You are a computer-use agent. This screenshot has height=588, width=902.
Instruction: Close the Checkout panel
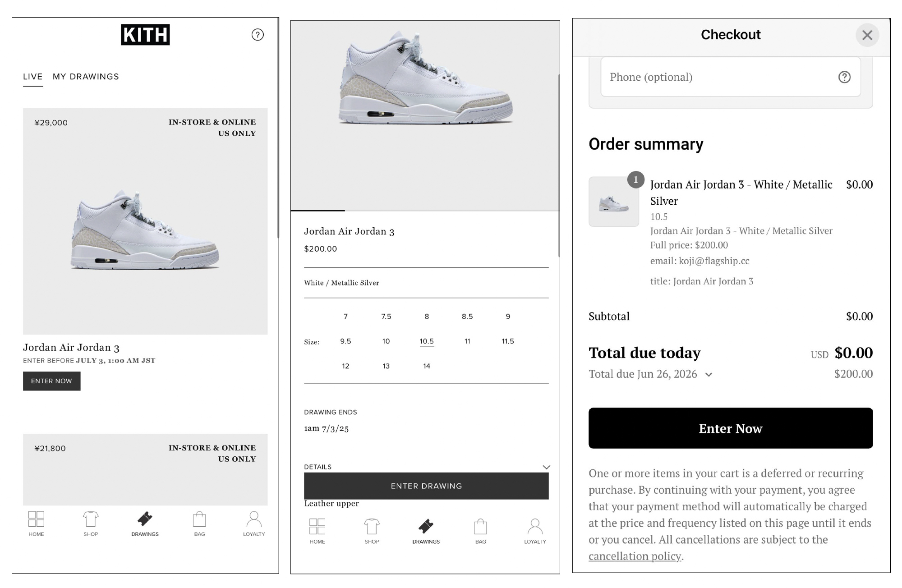point(867,35)
